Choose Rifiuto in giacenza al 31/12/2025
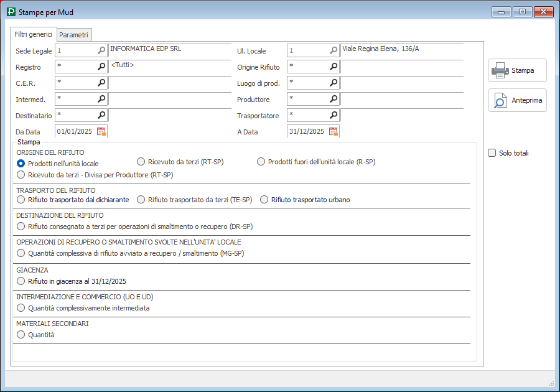This screenshot has width=560, height=392. click(22, 281)
